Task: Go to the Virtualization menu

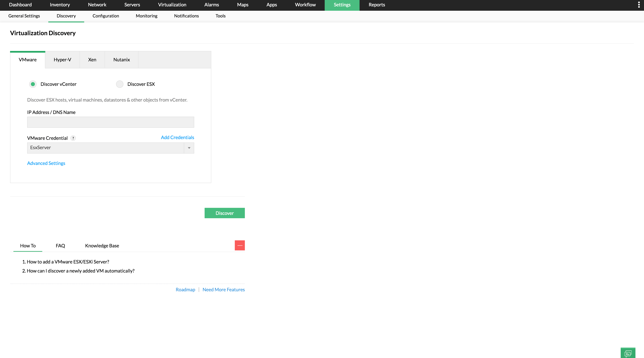Action: 172,5
